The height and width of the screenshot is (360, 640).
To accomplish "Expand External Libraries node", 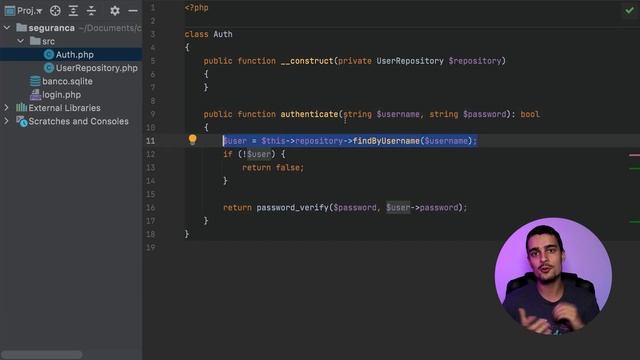I will tap(7, 108).
